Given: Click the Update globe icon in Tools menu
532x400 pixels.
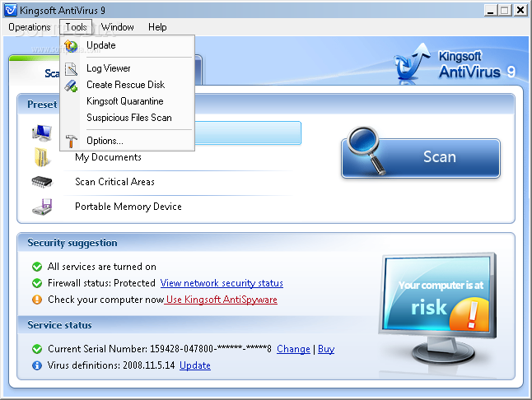Looking at the screenshot, I should [x=71, y=46].
